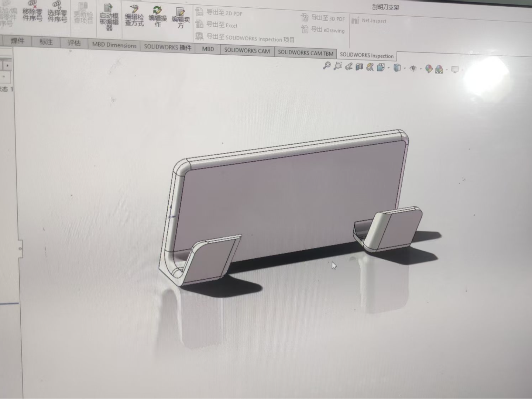Click 导出至 SOLIDWORKS Inspection 项目
Screen dimensions: 532x399
click(x=245, y=37)
